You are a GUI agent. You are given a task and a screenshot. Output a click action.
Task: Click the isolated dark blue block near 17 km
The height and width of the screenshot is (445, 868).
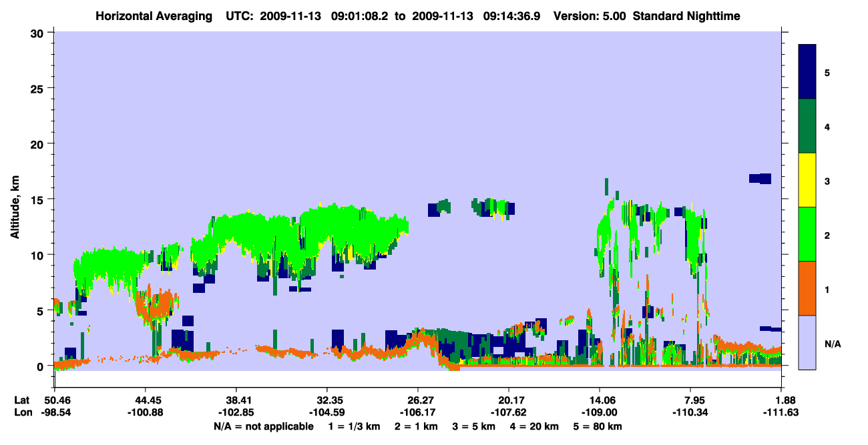point(760,178)
